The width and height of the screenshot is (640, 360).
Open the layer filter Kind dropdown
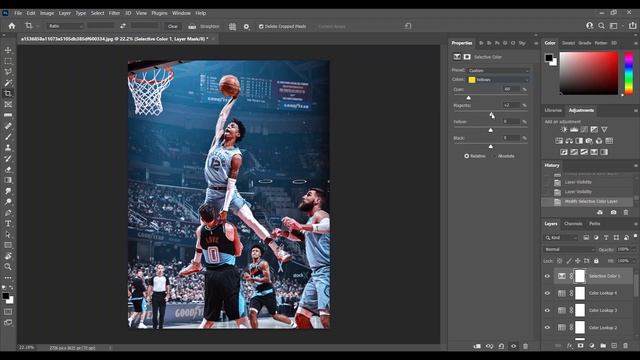click(x=562, y=238)
